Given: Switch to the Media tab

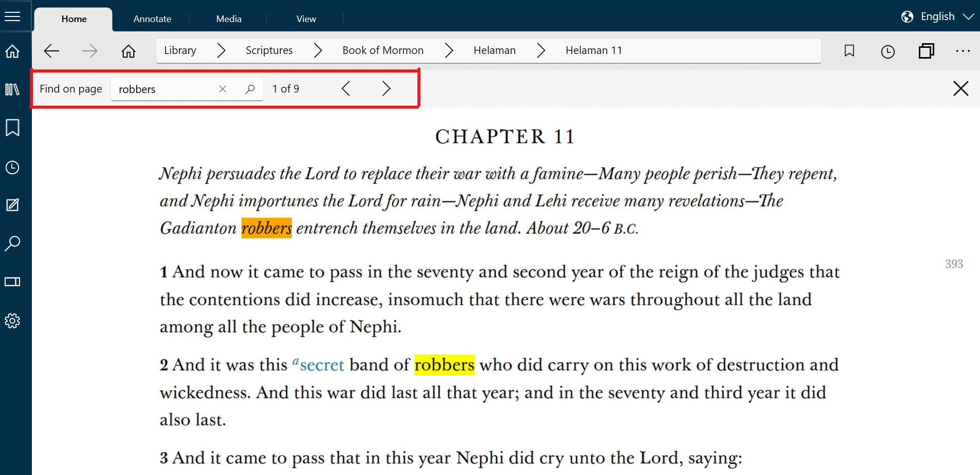Looking at the screenshot, I should (229, 19).
